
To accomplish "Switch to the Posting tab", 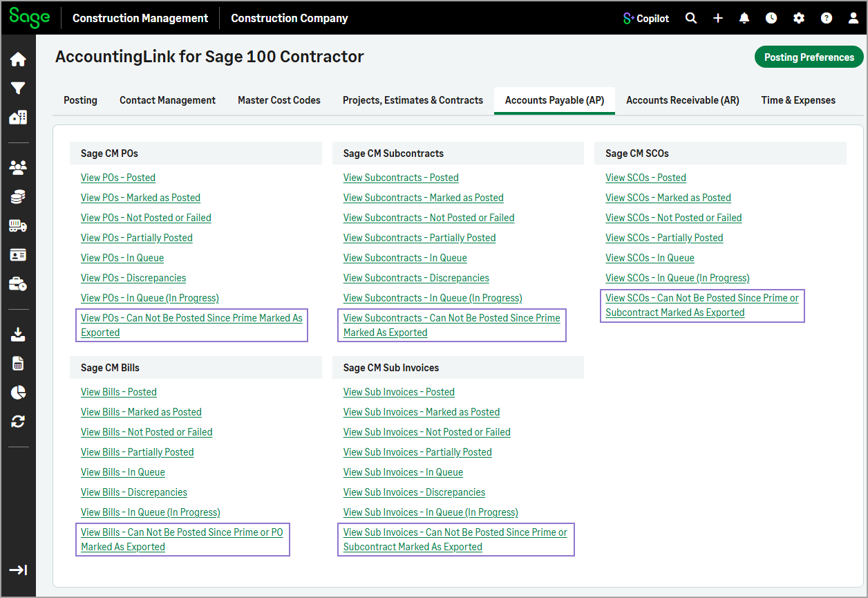I will pyautogui.click(x=80, y=100).
